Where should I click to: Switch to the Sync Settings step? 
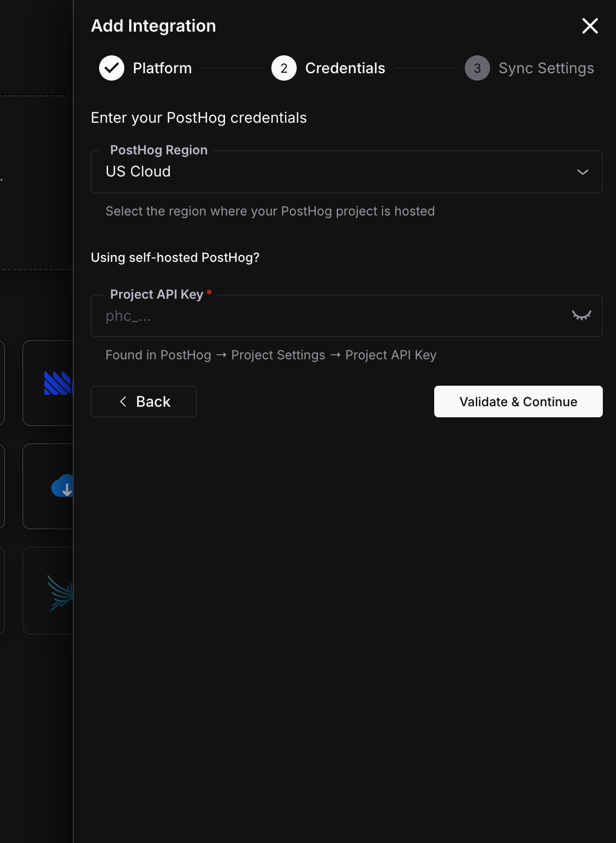[546, 68]
